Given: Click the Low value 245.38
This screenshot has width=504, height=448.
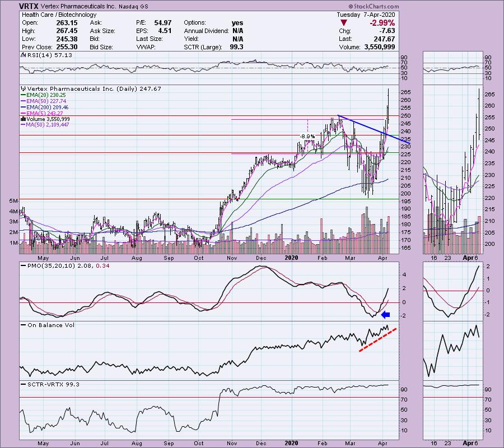Looking at the screenshot, I should coord(67,39).
